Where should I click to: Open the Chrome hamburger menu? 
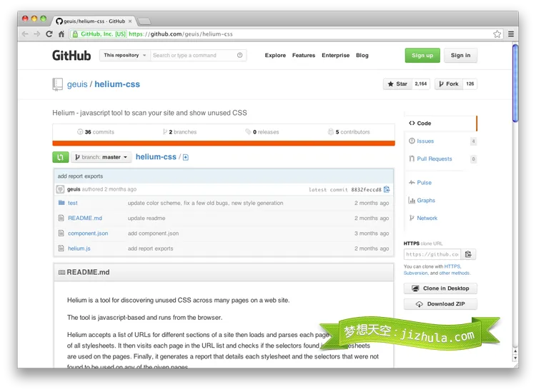pyautogui.click(x=511, y=34)
